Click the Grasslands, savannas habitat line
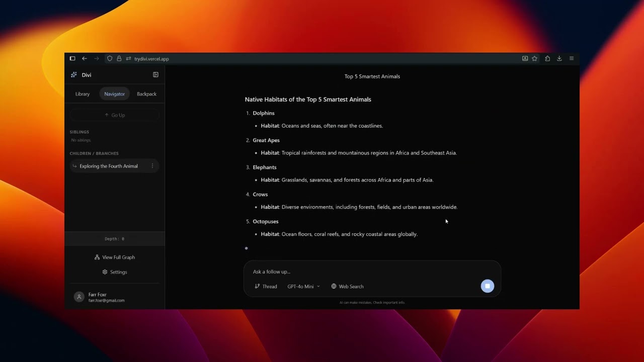This screenshot has height=362, width=644. pyautogui.click(x=347, y=180)
